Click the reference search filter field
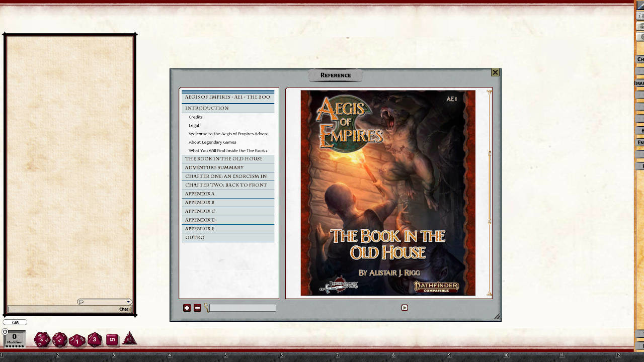 click(243, 308)
